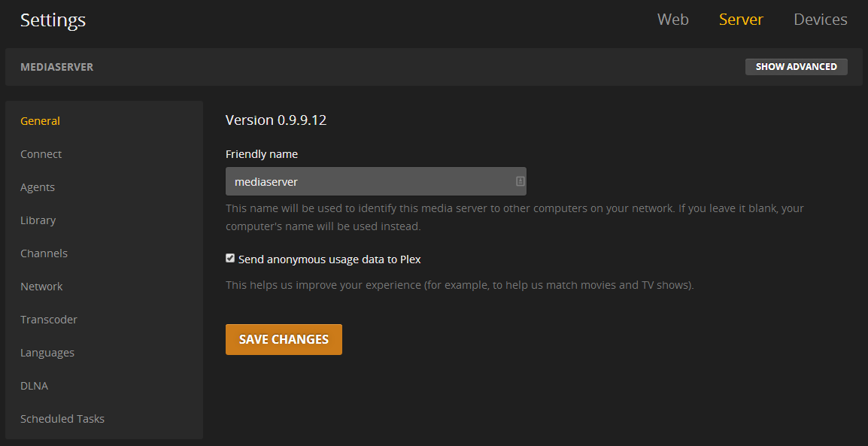868x446 pixels.
Task: Select the Server settings tab
Action: 741,20
